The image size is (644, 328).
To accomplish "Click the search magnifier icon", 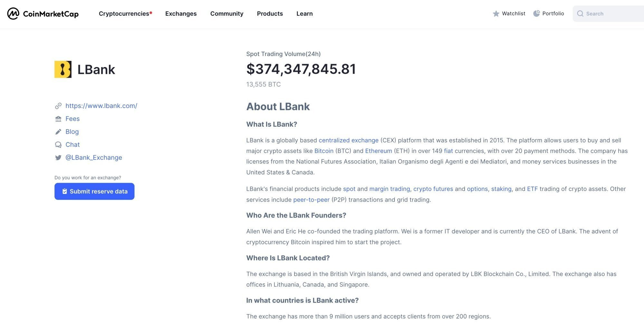I will [580, 14].
